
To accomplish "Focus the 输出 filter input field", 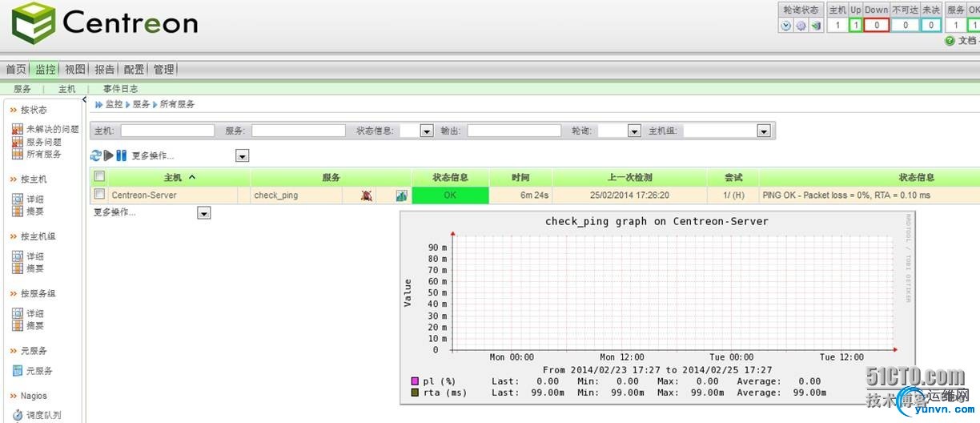I will click(x=515, y=131).
